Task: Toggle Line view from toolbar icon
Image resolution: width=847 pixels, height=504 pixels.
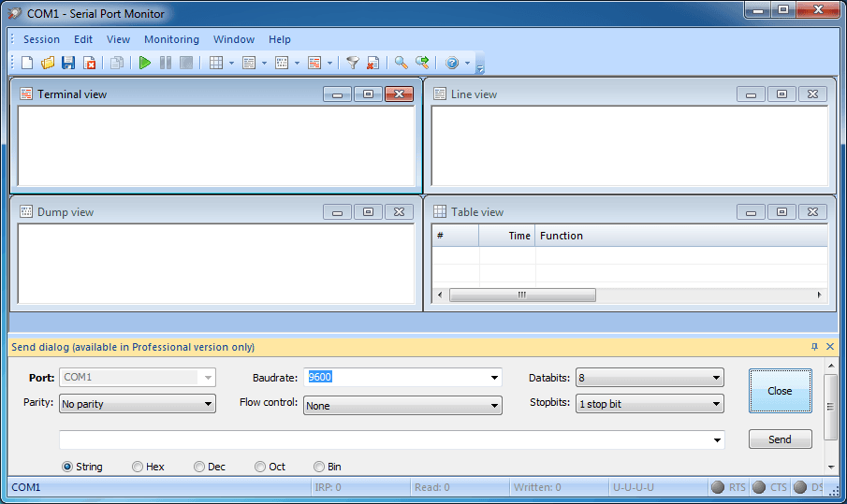Action: [x=249, y=63]
